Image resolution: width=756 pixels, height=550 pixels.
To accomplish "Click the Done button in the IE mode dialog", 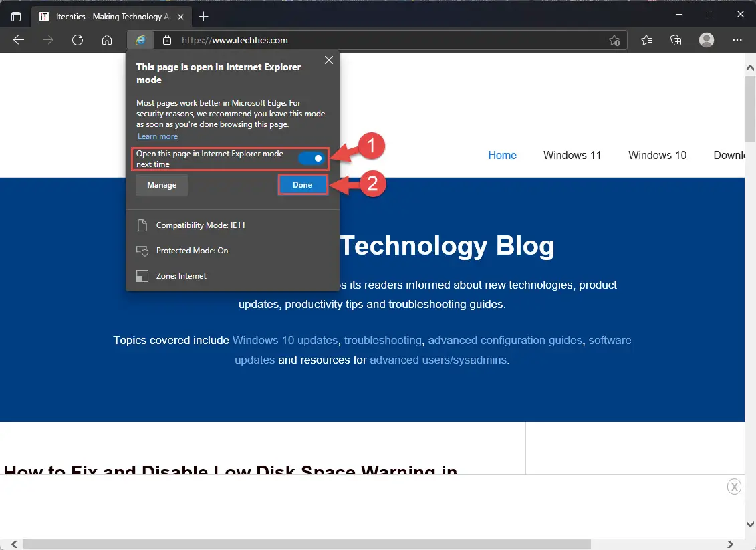I will click(x=302, y=184).
